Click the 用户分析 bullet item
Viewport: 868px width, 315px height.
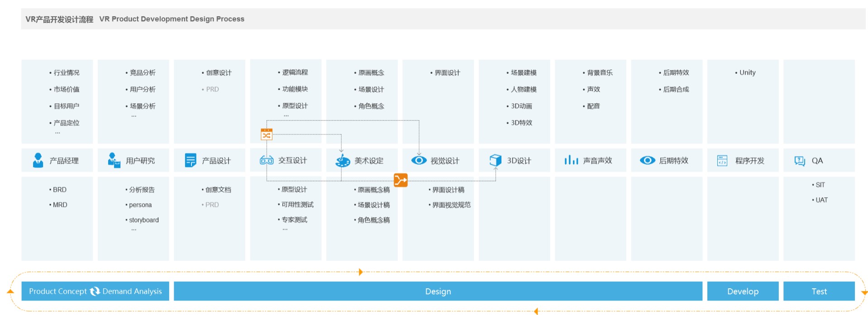(140, 89)
